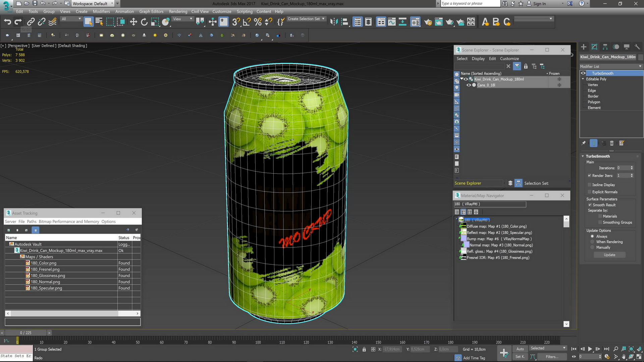This screenshot has height=362, width=644.
Task: Open the Selected key filter dropdown
Action: click(x=548, y=348)
